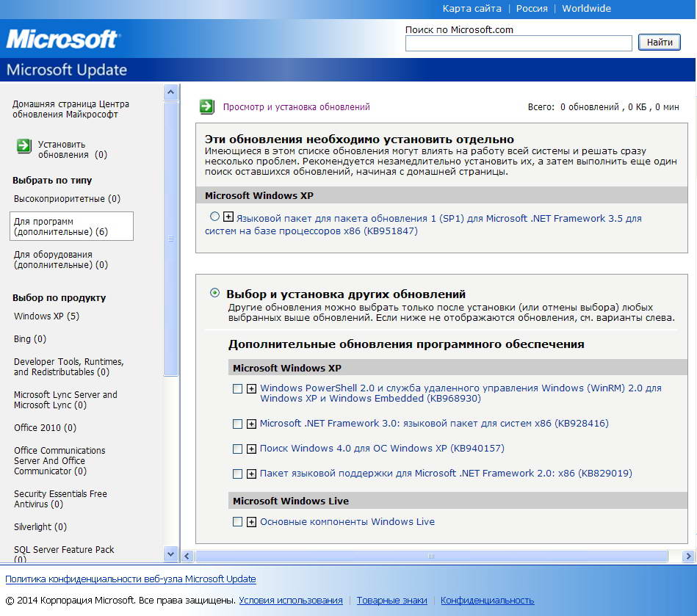
Task: Click the Microsoft logo
Action: (62, 39)
